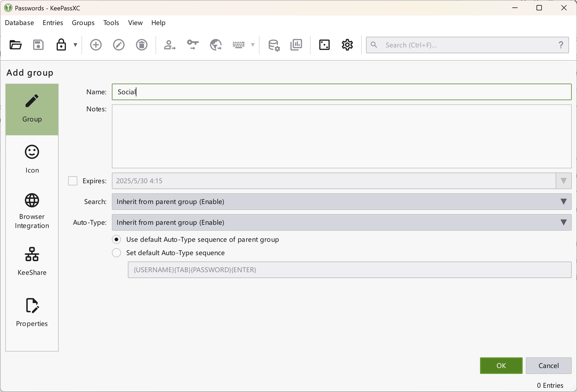Lock database with the padlock icon

click(x=61, y=45)
